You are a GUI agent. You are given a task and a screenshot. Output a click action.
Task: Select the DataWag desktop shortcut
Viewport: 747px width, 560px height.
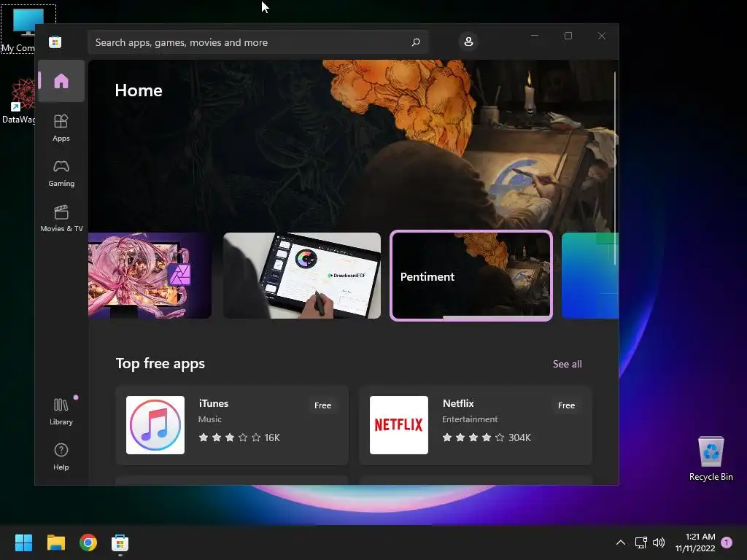tap(19, 101)
